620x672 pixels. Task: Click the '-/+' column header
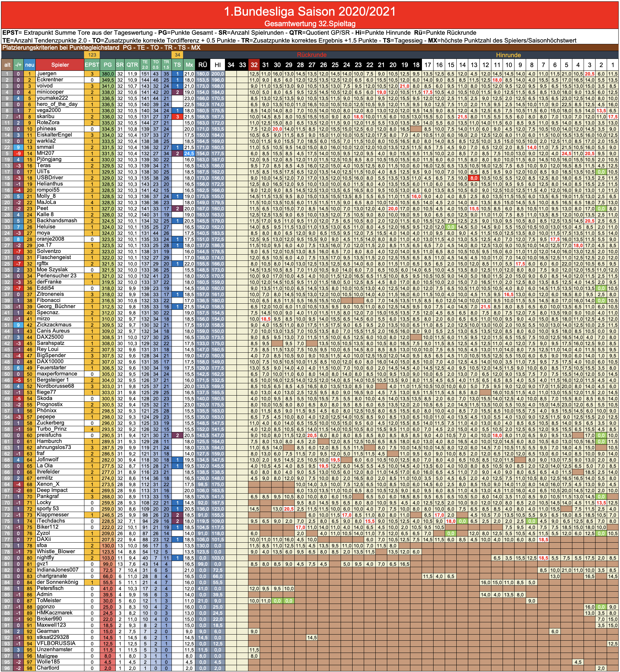18,65
